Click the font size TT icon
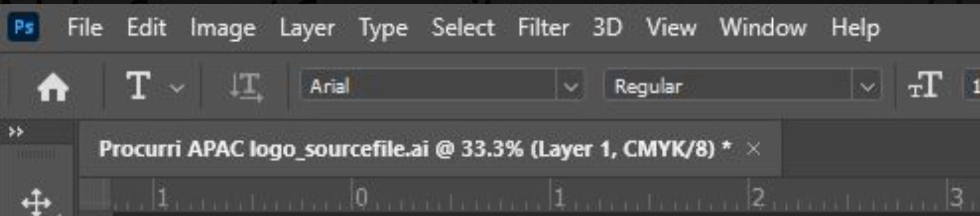Screen dimensions: 980x216 pyautogui.click(x=925, y=85)
